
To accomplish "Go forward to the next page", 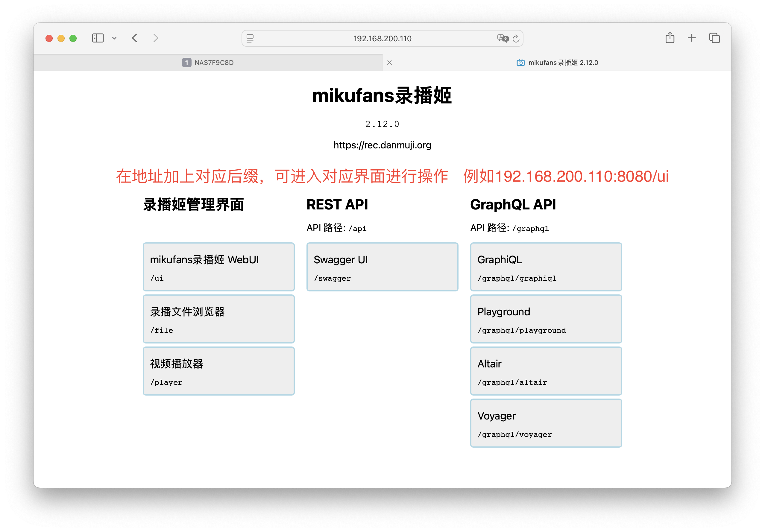I will (156, 38).
